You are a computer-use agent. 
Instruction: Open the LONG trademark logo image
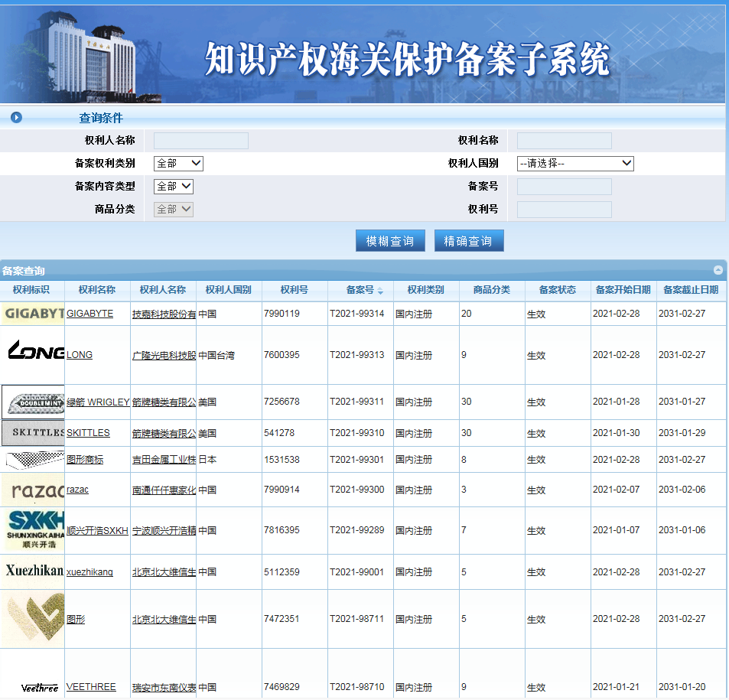pyautogui.click(x=36, y=350)
